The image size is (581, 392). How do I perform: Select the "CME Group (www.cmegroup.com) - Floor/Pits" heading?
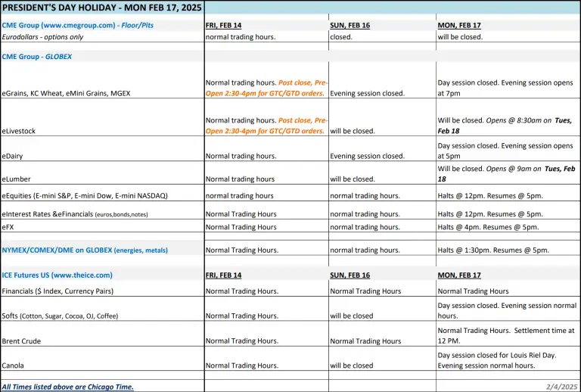pyautogui.click(x=77, y=25)
